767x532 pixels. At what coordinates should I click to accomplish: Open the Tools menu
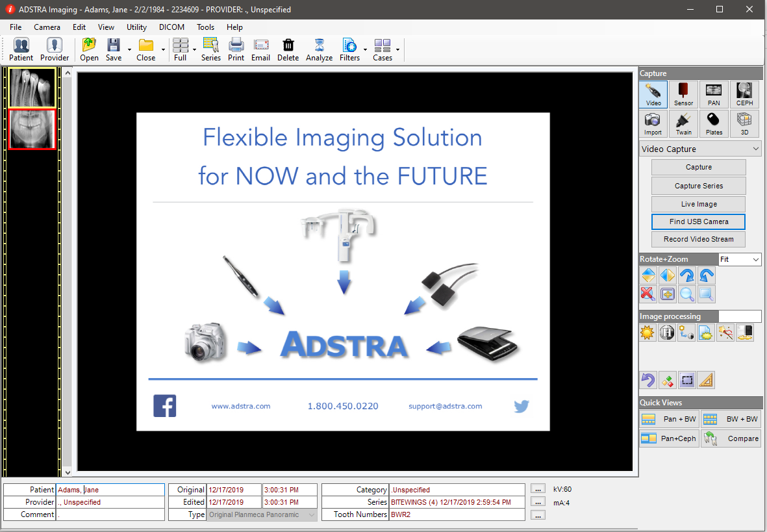point(205,27)
